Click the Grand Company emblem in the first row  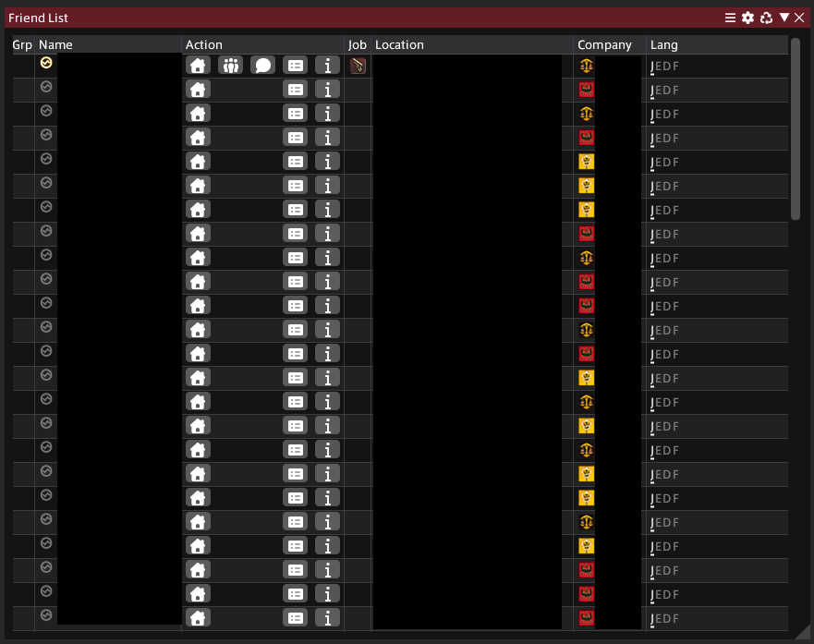pos(587,66)
